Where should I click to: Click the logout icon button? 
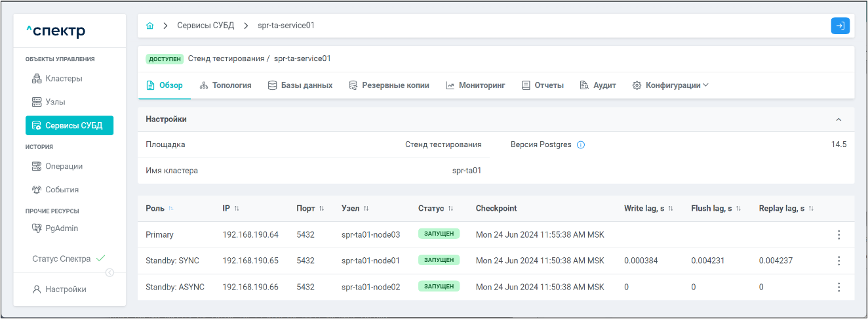(840, 26)
